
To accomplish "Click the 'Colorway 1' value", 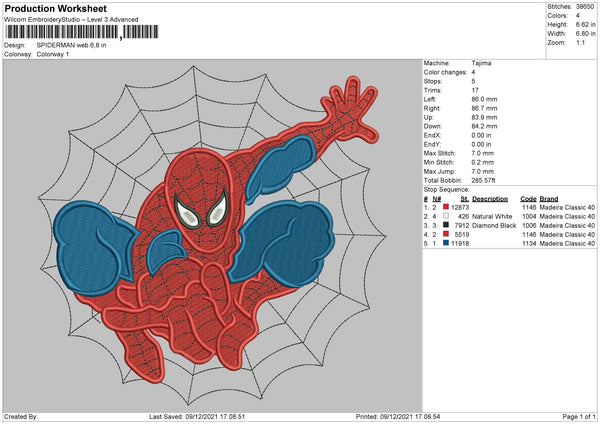I will click(x=53, y=54).
